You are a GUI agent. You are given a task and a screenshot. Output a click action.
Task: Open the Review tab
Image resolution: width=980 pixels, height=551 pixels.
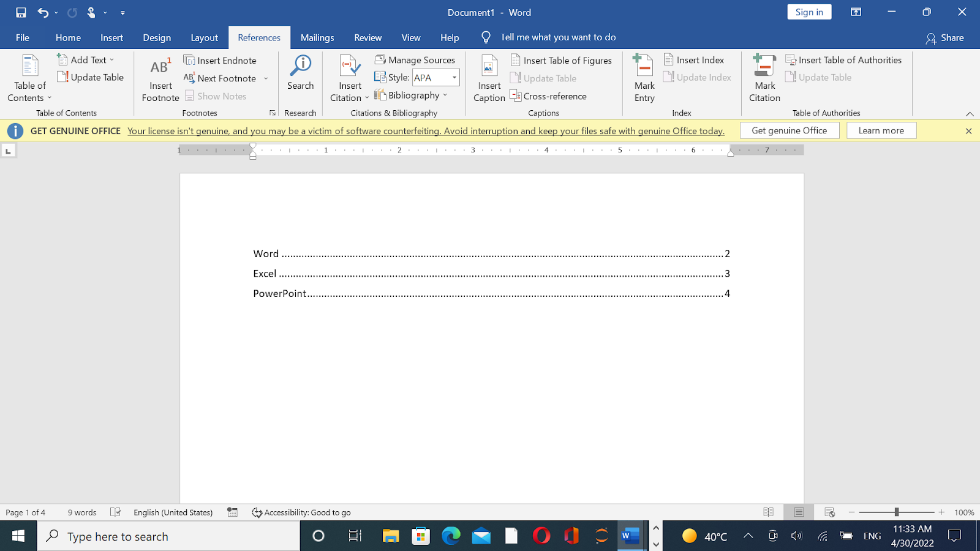tap(367, 37)
